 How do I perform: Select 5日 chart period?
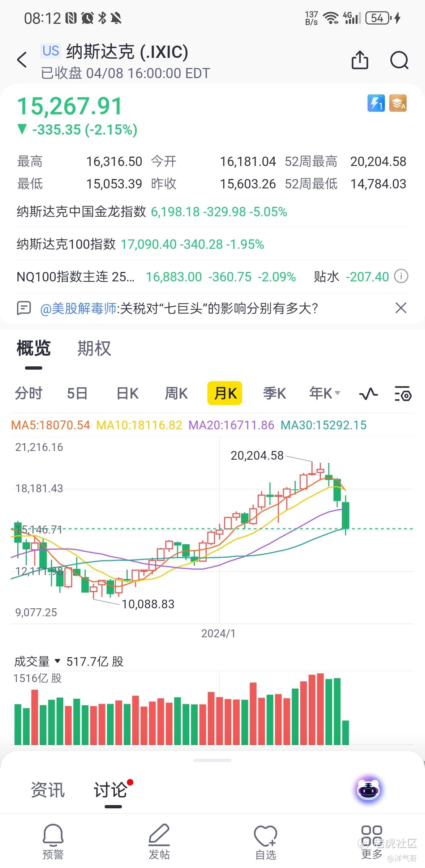[77, 393]
